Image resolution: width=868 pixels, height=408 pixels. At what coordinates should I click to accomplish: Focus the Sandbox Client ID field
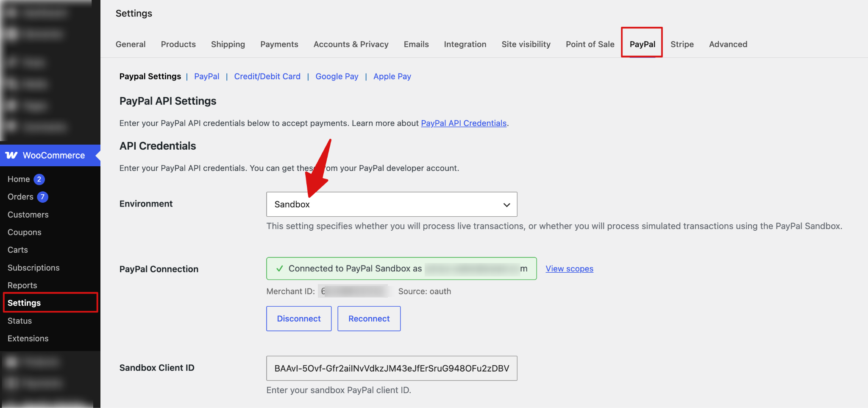click(392, 368)
